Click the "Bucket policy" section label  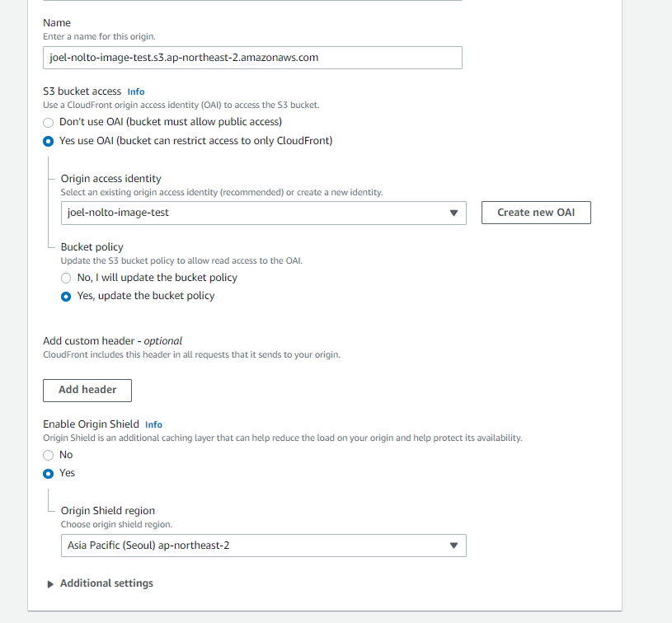(x=92, y=247)
